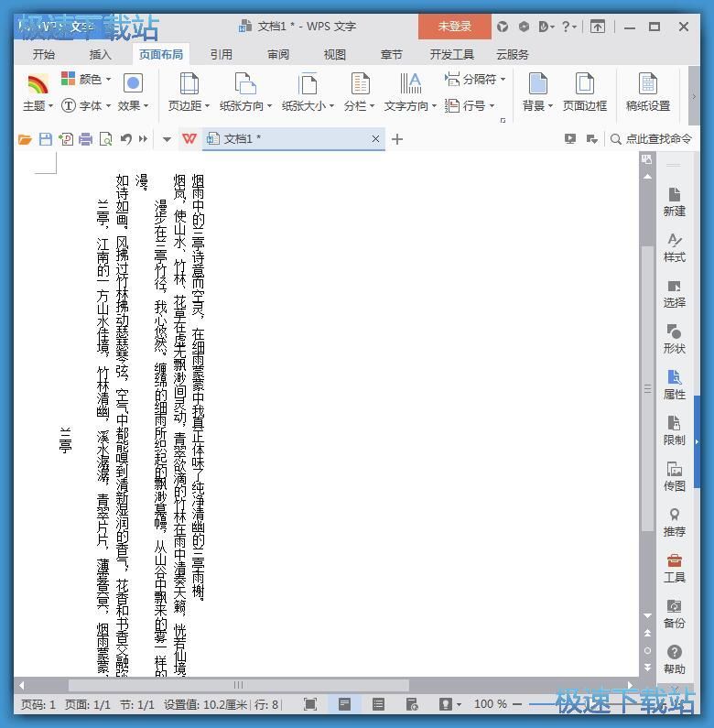The image size is (714, 728).
Task: Switch to the 开始 tab
Action: click(44, 54)
